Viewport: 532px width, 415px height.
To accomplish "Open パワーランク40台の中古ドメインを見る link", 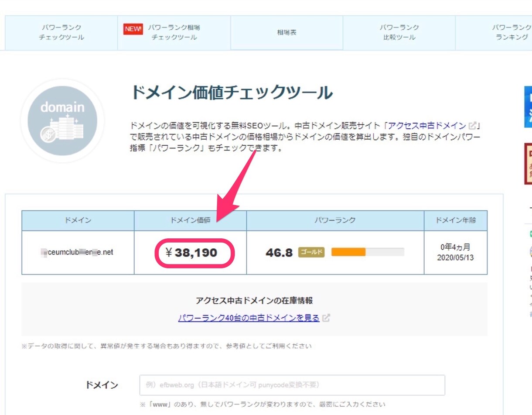I will click(249, 318).
